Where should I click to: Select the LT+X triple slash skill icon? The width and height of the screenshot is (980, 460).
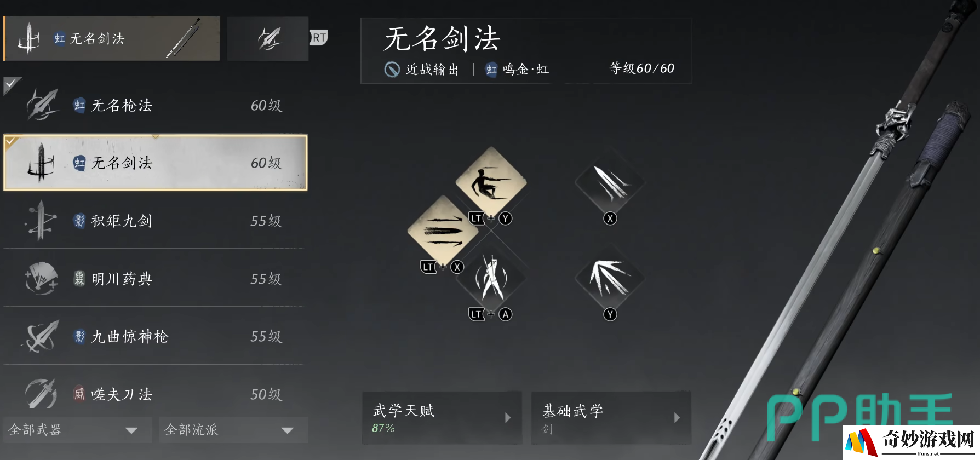point(443,231)
